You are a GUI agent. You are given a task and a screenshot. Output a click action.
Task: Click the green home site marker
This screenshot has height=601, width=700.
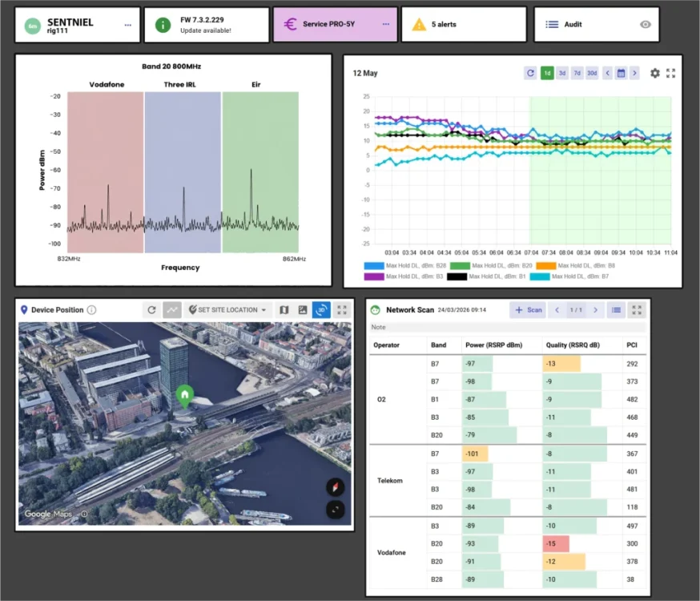tap(185, 397)
